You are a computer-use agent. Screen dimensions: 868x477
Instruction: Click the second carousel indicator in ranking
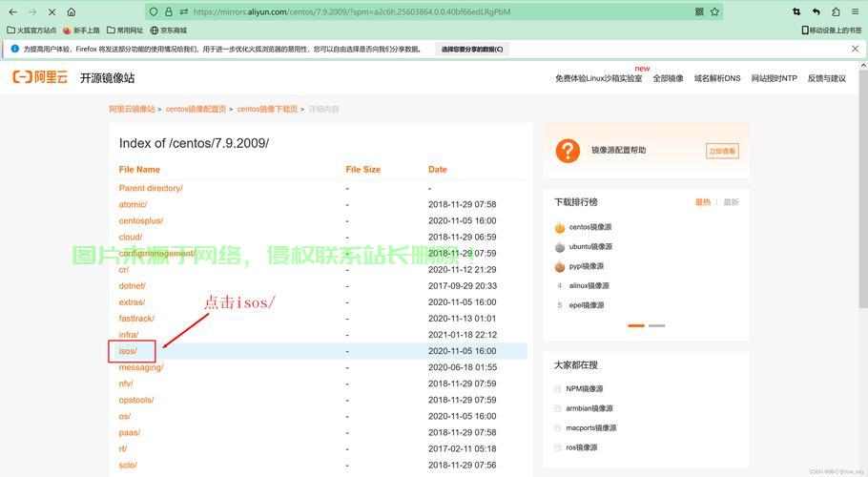tap(657, 325)
